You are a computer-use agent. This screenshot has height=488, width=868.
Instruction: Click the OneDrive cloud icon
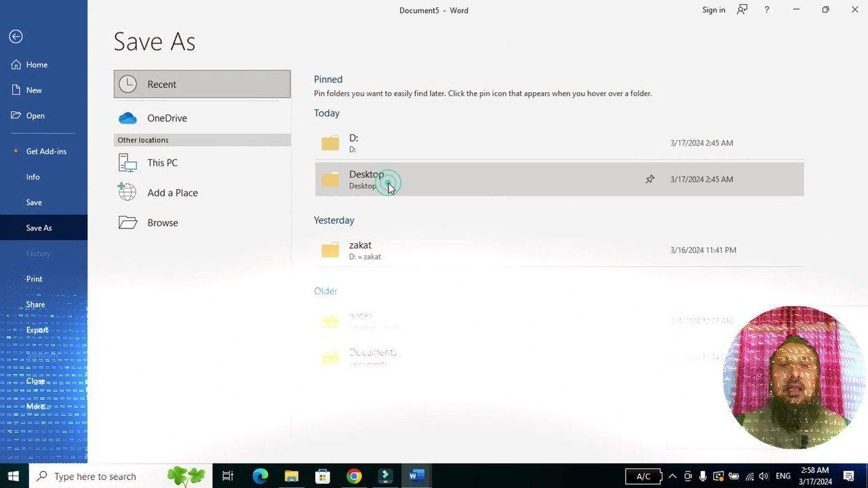pos(127,119)
